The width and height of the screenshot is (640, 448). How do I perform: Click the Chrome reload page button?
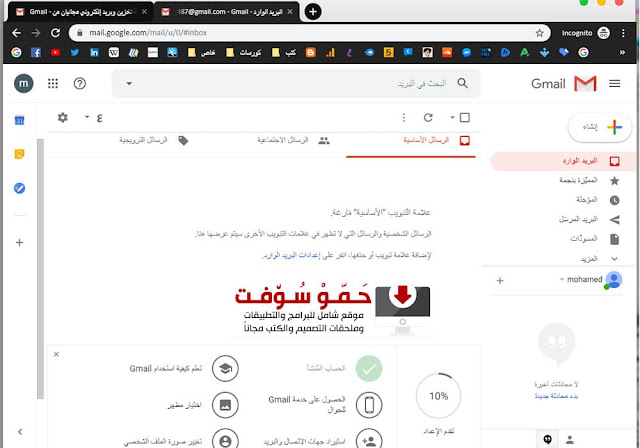click(56, 33)
